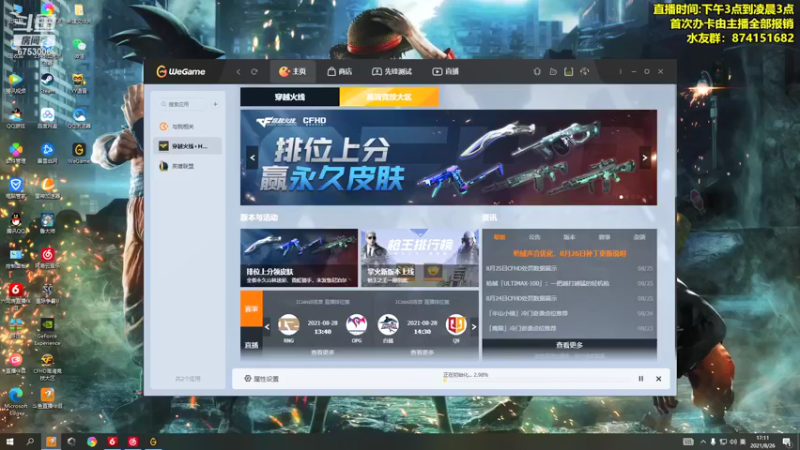The height and width of the screenshot is (450, 800).
Task: Open the taskbar search
Action: [x=30, y=442]
